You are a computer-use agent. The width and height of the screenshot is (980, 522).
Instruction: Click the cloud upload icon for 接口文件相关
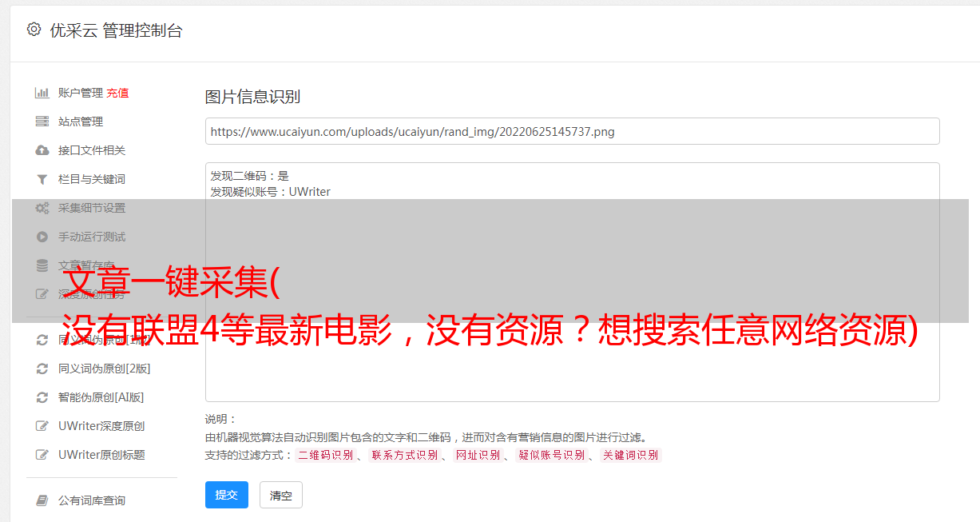(42, 150)
